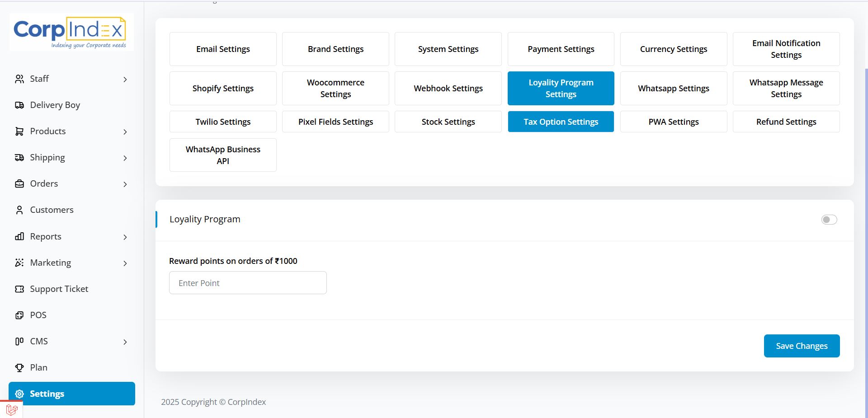The image size is (868, 418).
Task: Click the Staff people icon in sidebar
Action: tap(19, 79)
